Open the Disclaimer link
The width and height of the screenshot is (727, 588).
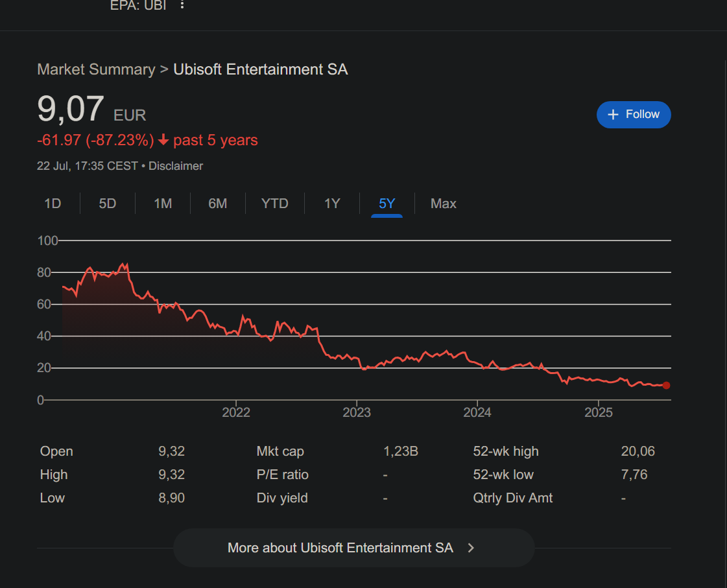coord(176,166)
